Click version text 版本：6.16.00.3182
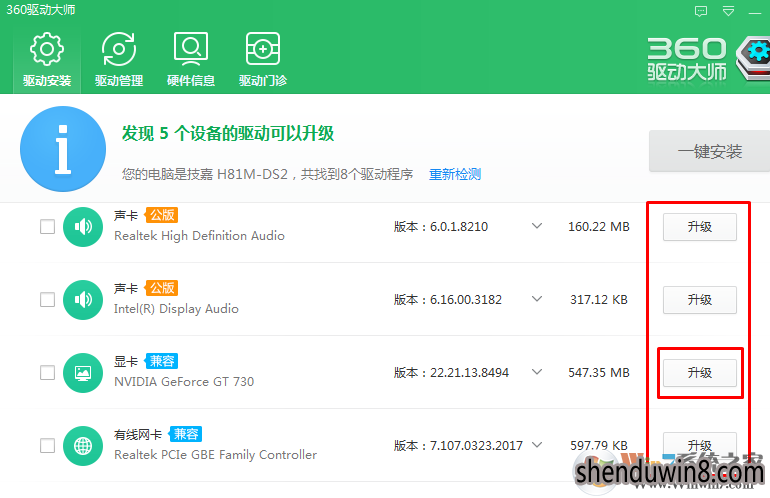The width and height of the screenshot is (770, 498). (x=448, y=300)
